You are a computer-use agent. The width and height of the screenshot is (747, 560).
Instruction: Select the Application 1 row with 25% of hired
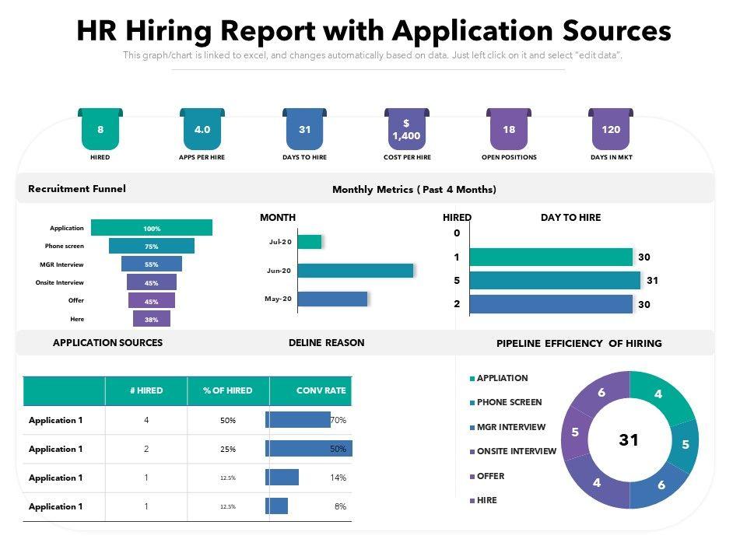coord(188,449)
